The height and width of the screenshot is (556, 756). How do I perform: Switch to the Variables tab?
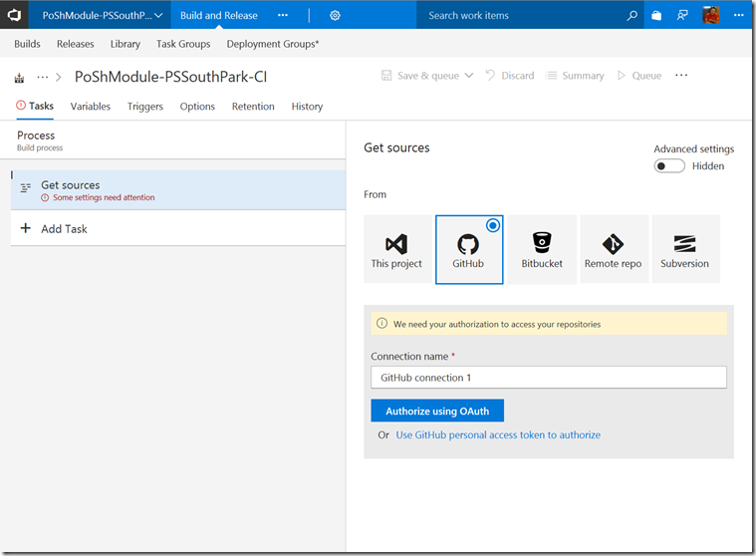pos(91,107)
